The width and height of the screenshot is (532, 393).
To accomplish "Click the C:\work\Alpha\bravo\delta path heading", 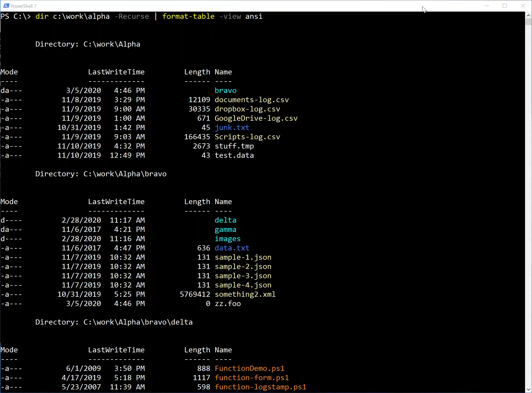I will click(x=138, y=322).
